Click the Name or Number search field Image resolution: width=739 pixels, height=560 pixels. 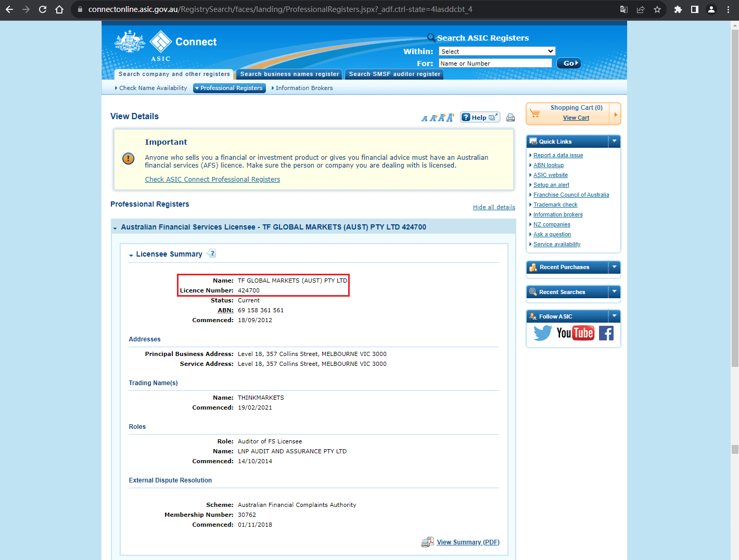pos(495,63)
